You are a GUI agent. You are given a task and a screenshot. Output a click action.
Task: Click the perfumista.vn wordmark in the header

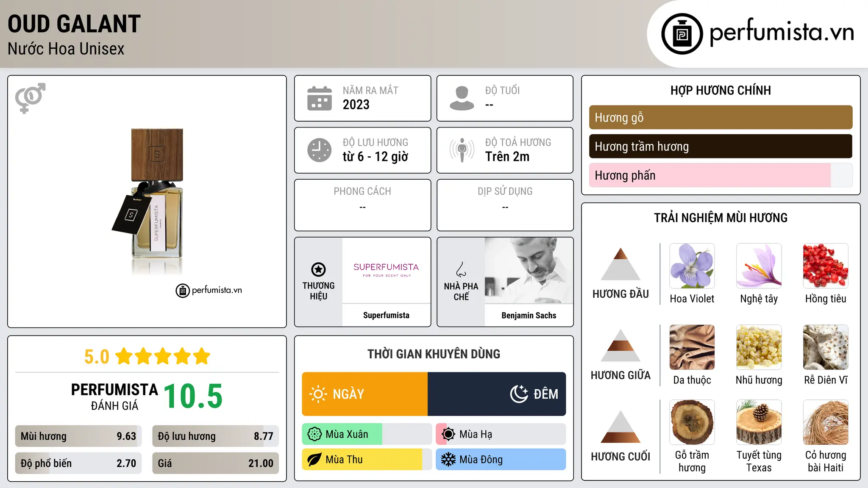tap(782, 32)
